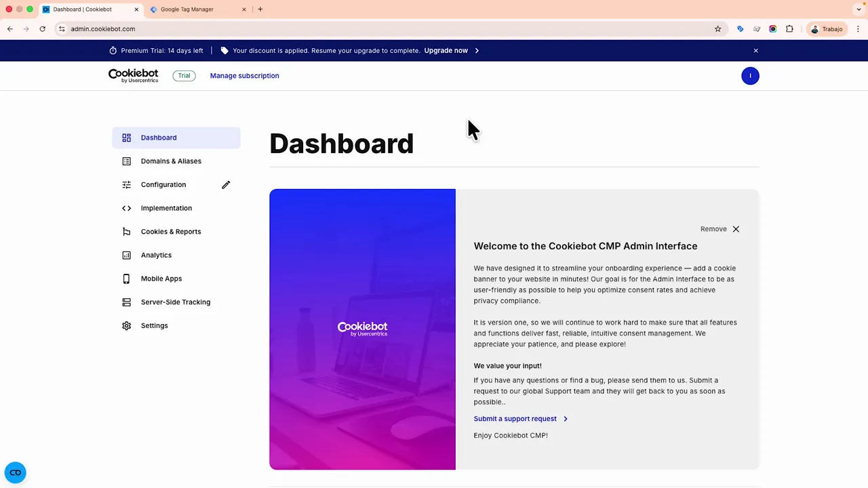The width and height of the screenshot is (868, 488).
Task: Click the Dashboard grid icon in sidebar
Action: (126, 138)
